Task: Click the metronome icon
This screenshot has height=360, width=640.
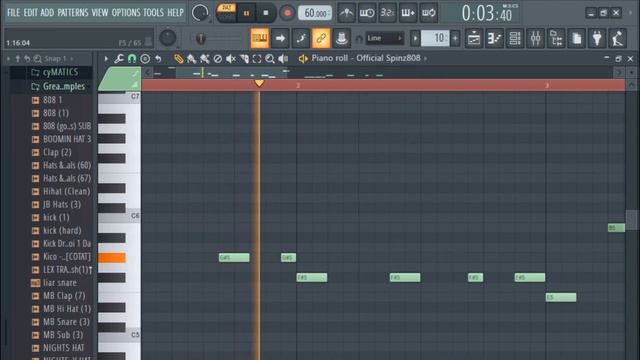Action: [x=346, y=13]
